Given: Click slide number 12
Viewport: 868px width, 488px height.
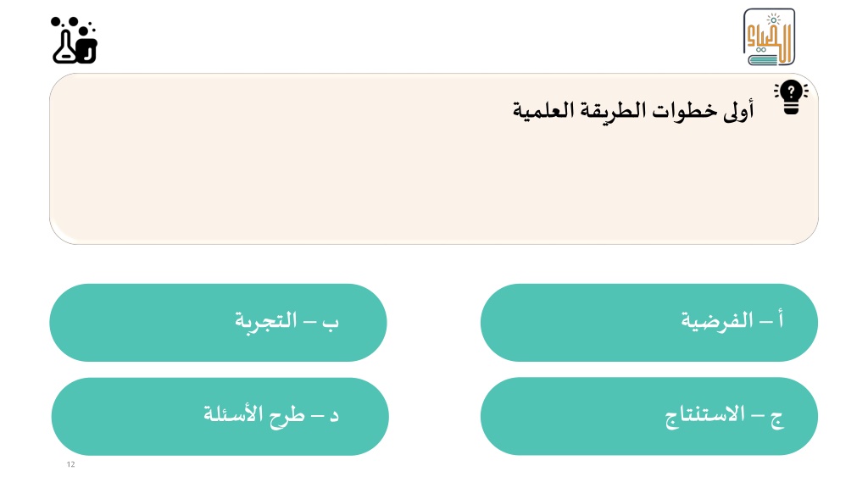Looking at the screenshot, I should point(71,464).
